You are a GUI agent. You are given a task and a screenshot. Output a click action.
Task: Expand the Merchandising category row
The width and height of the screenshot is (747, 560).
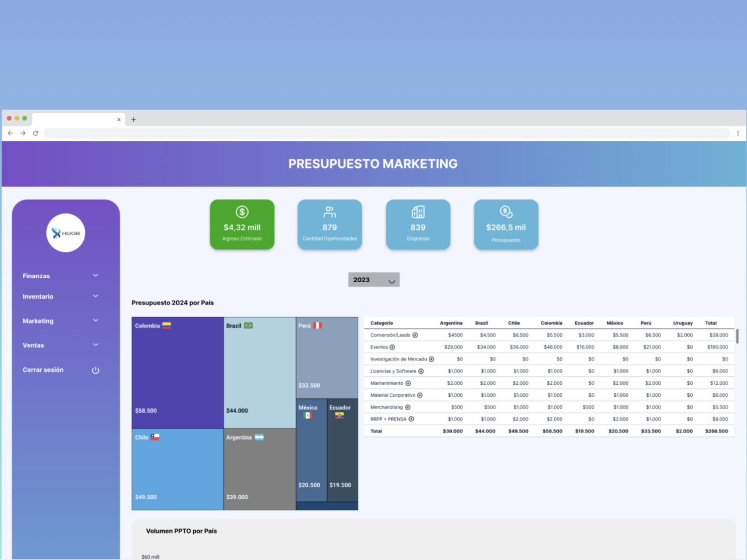(x=408, y=407)
